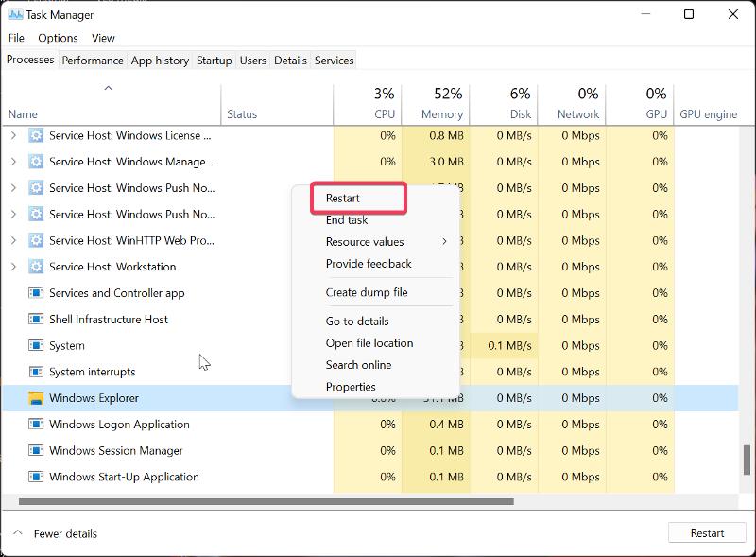Collapse view with Fewer details chevron

[x=18, y=532]
